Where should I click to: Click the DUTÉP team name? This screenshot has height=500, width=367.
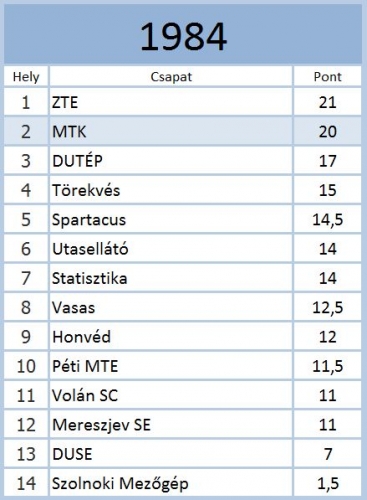[x=77, y=161]
